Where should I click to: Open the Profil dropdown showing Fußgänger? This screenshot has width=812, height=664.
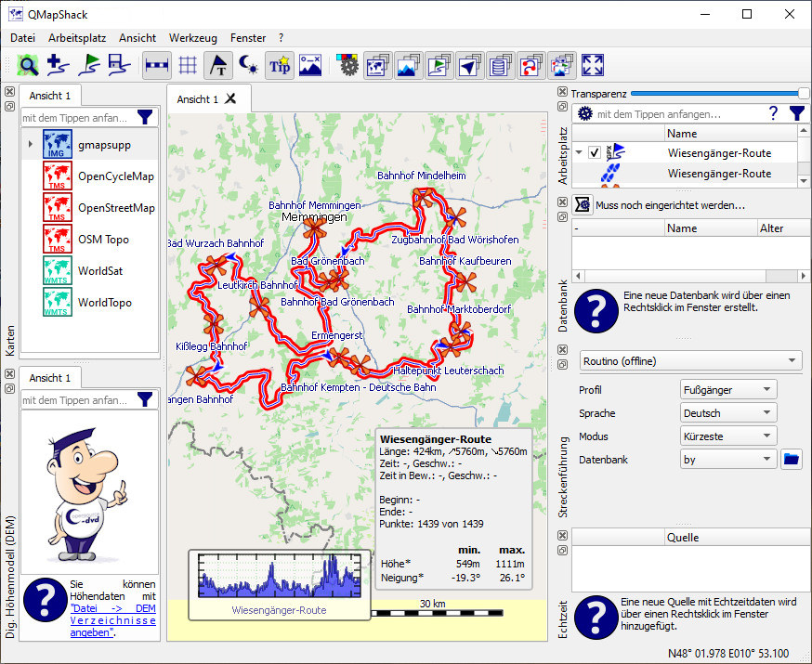click(727, 390)
